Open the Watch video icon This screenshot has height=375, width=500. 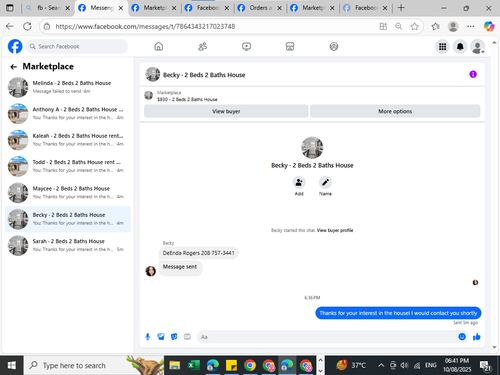pyautogui.click(x=246, y=46)
